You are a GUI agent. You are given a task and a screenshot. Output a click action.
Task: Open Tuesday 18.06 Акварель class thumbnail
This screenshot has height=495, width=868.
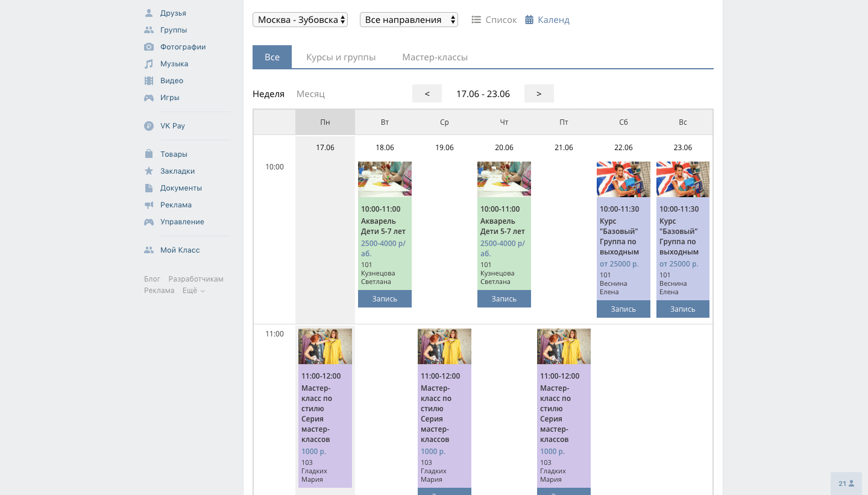click(x=385, y=179)
